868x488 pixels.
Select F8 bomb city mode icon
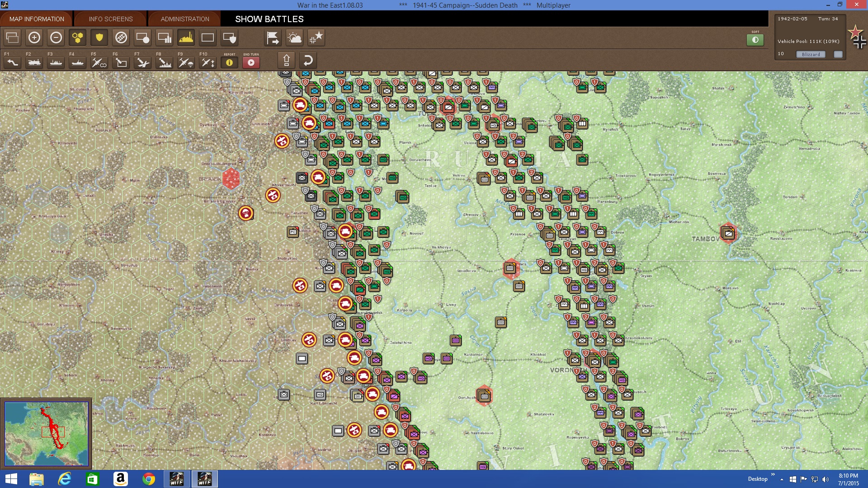pyautogui.click(x=165, y=62)
